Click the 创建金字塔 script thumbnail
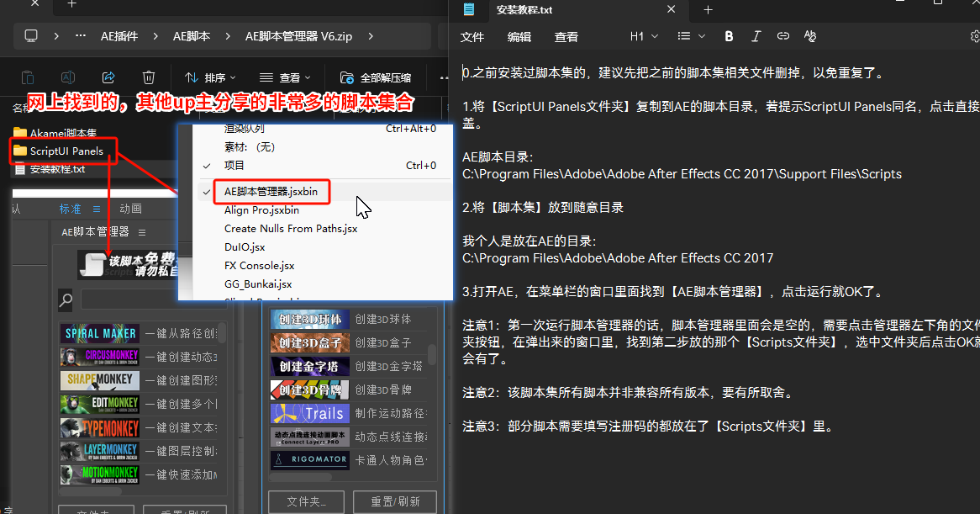 [x=310, y=366]
